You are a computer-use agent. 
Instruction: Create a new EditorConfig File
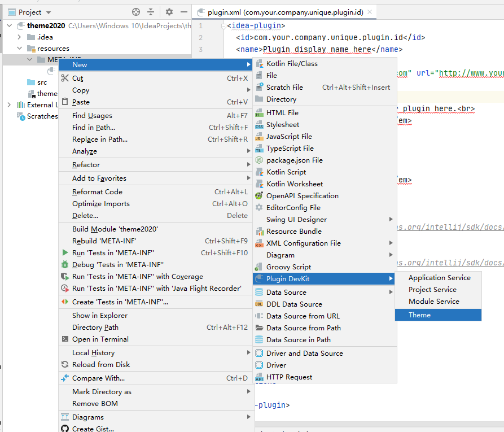point(325,207)
